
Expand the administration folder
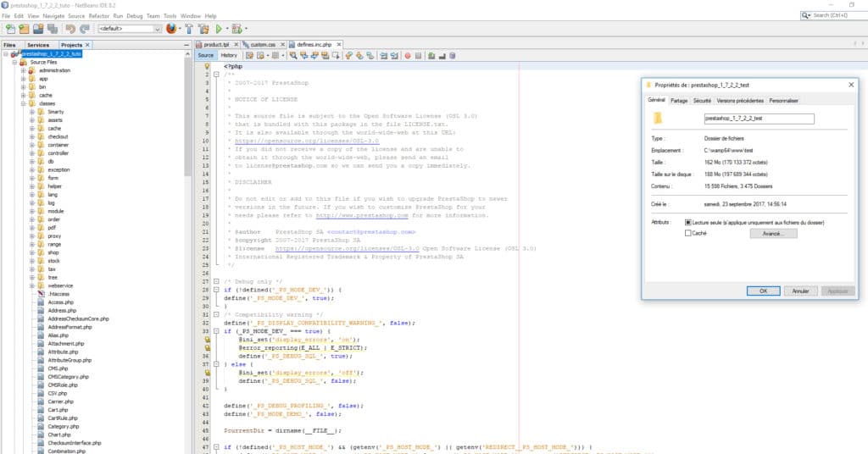click(24, 70)
